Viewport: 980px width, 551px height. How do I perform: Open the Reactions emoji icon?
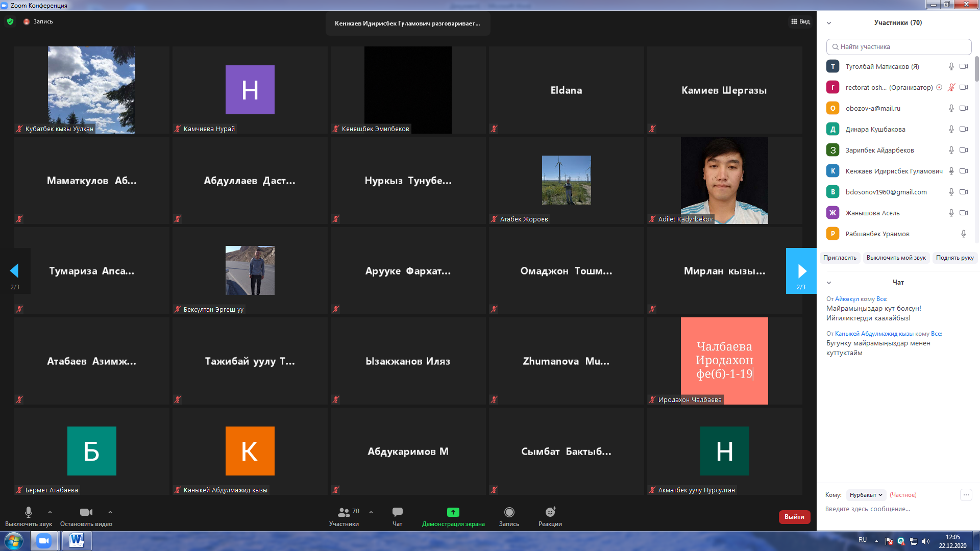pyautogui.click(x=550, y=512)
